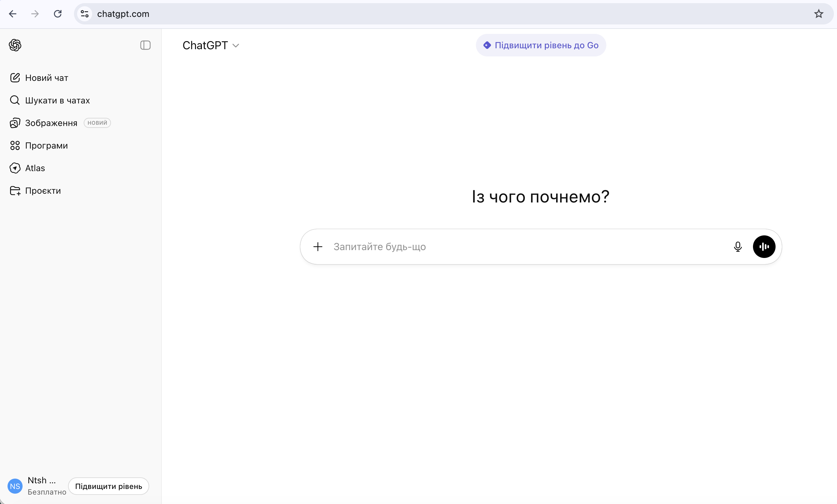Click the Підвищити рівень sidebar button

108,486
